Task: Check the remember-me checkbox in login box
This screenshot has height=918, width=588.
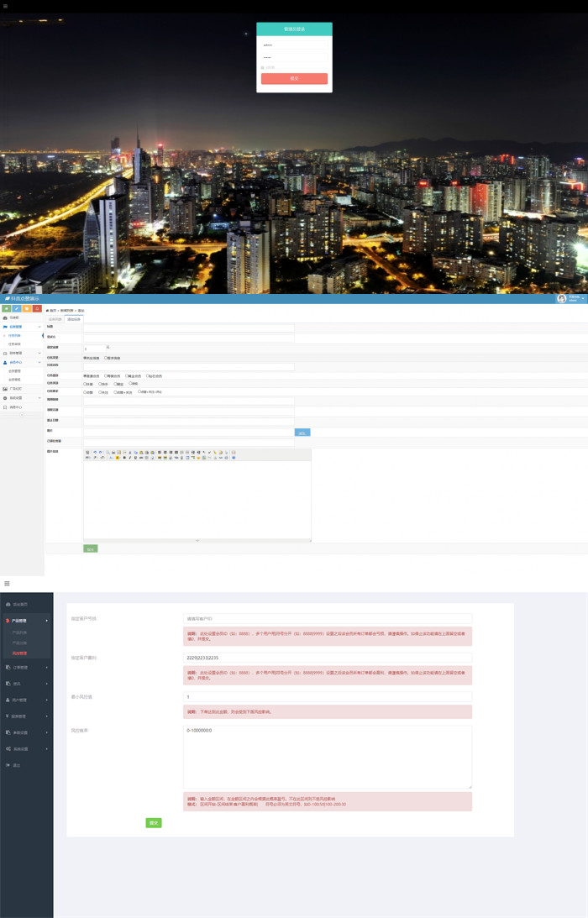Action: (262, 67)
